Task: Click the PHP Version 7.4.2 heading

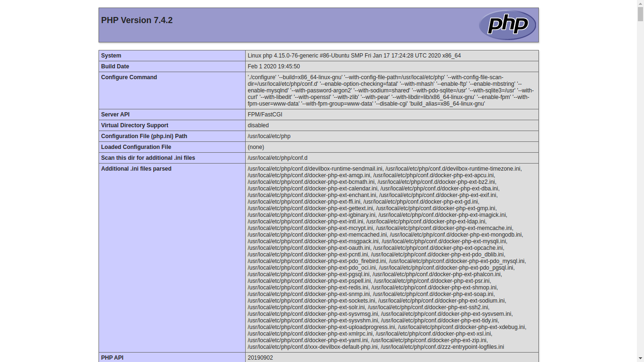Action: [x=136, y=20]
